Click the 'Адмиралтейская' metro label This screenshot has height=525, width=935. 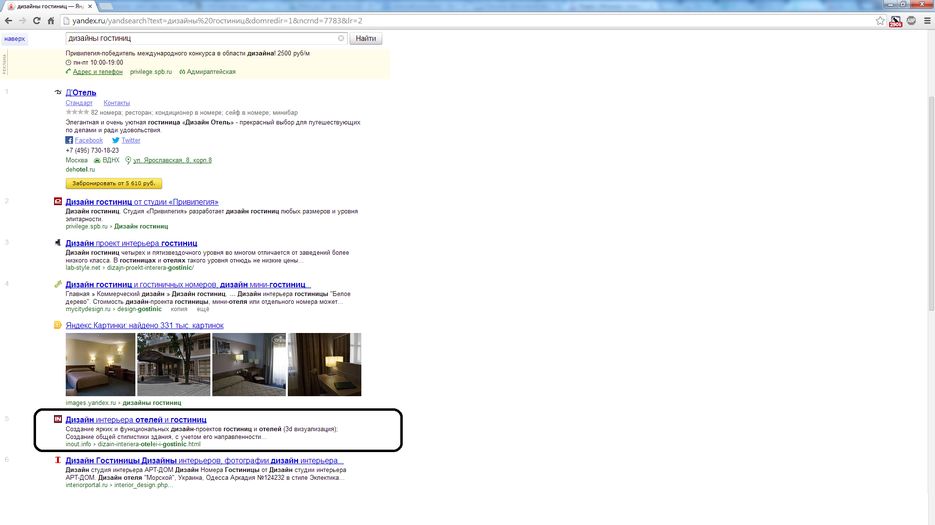(211, 72)
